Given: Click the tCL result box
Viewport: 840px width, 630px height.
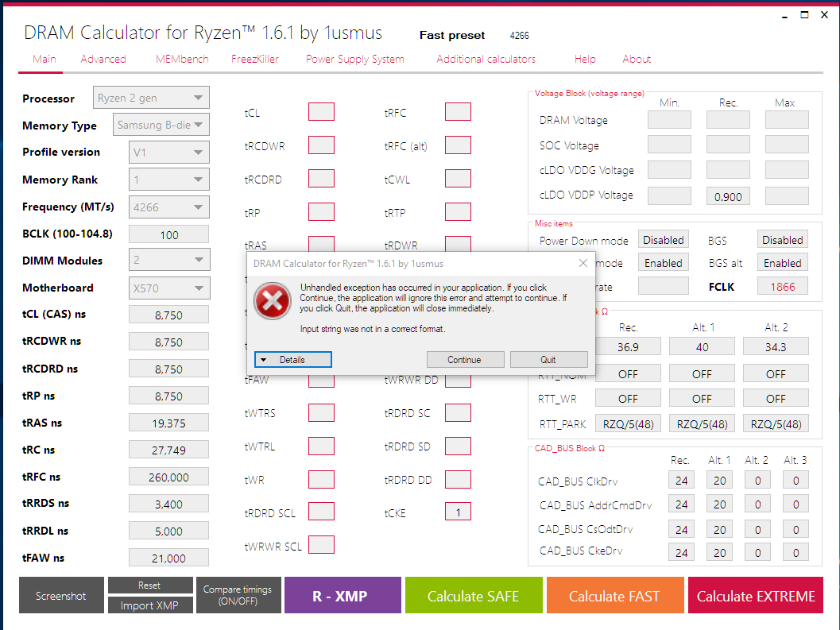Looking at the screenshot, I should (x=321, y=112).
